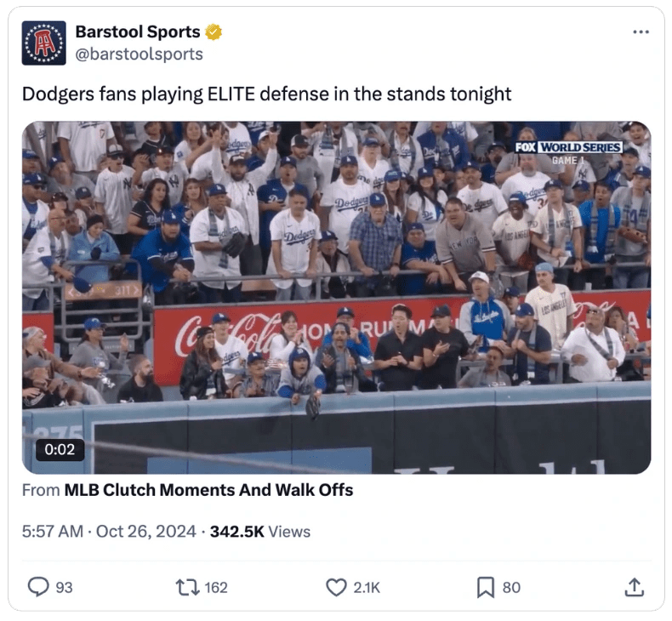Screen dimensions: 672x621
Task: Click the 5:57 AM Oct 26, 2024 timestamp
Action: [109, 532]
